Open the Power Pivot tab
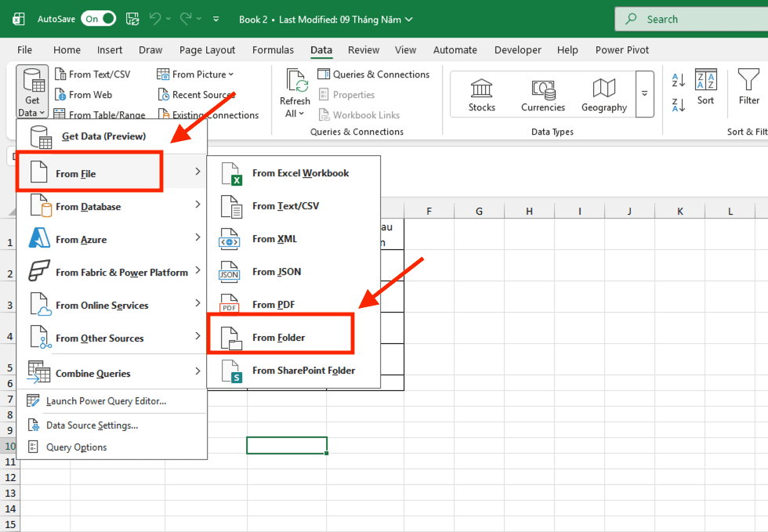Image resolution: width=768 pixels, height=532 pixels. (x=621, y=50)
